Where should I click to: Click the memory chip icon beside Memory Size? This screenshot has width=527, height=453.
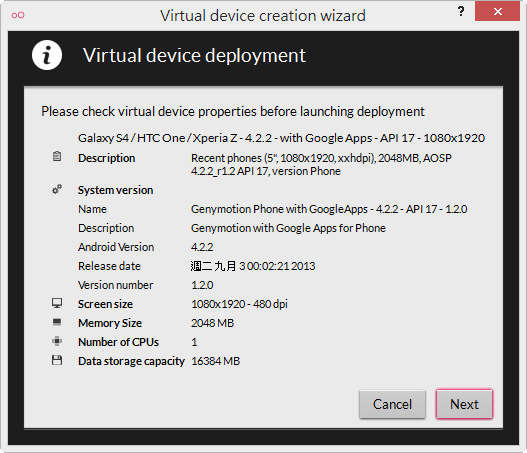57,322
